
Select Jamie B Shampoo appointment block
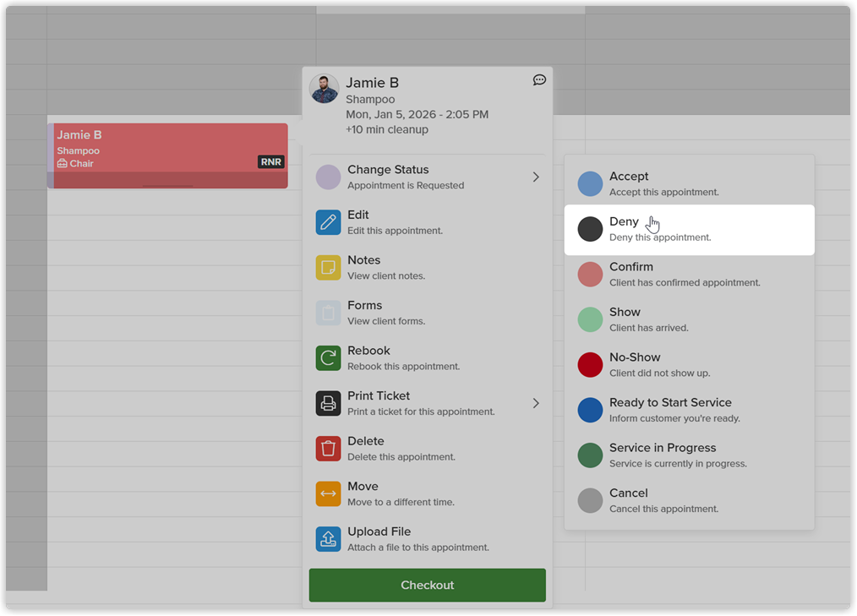click(168, 155)
